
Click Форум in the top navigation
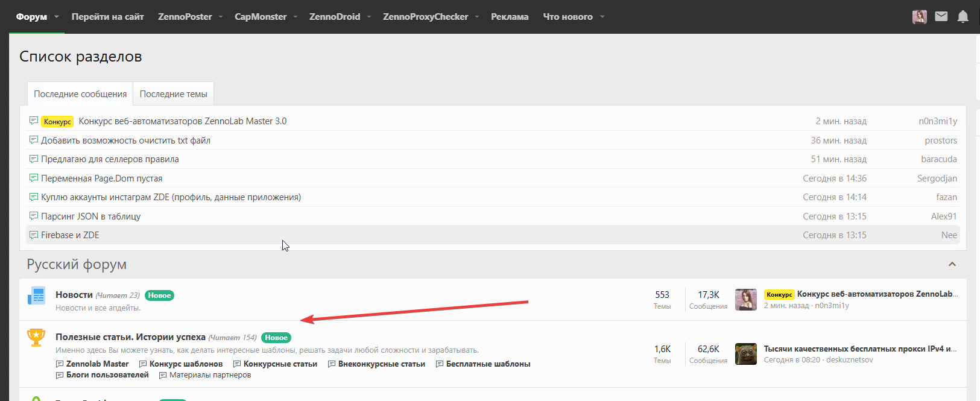(x=31, y=17)
